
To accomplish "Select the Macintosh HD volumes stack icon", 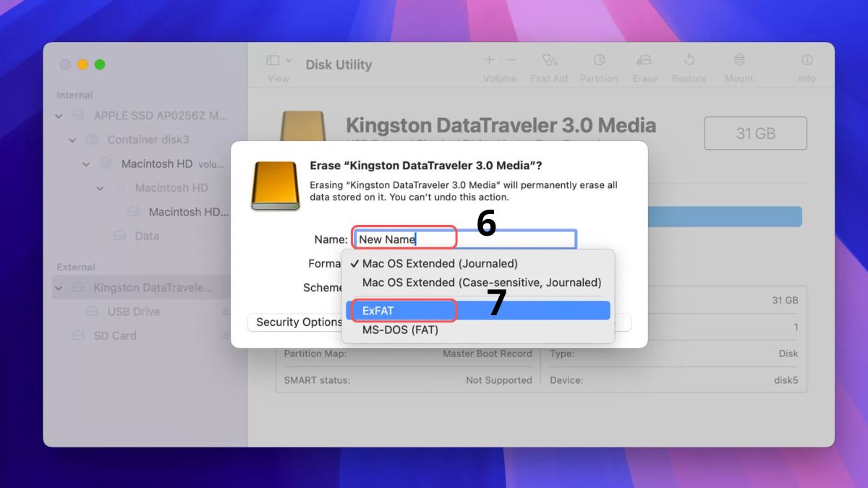I will pos(106,163).
